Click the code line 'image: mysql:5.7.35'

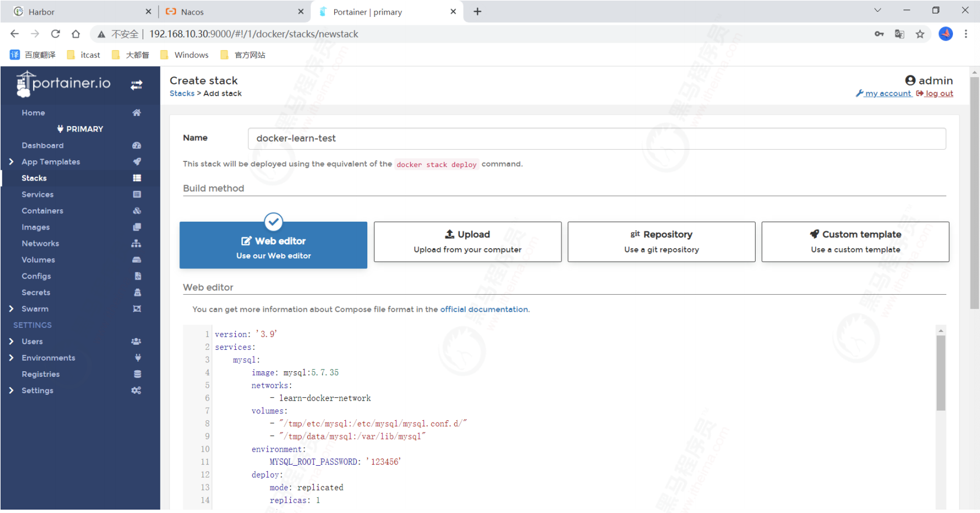(295, 372)
